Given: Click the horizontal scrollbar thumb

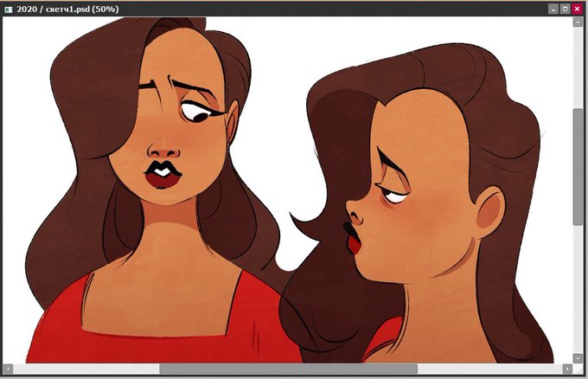Looking at the screenshot, I should (x=288, y=369).
